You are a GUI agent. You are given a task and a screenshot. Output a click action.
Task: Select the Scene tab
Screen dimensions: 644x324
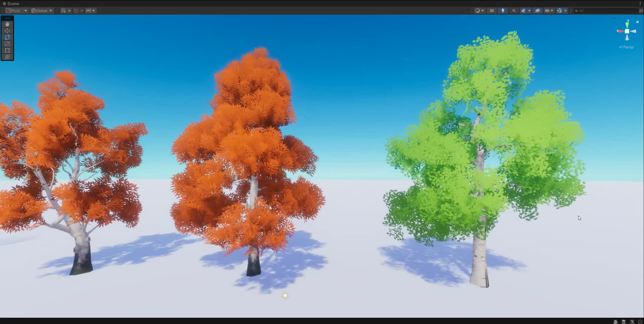click(x=11, y=3)
